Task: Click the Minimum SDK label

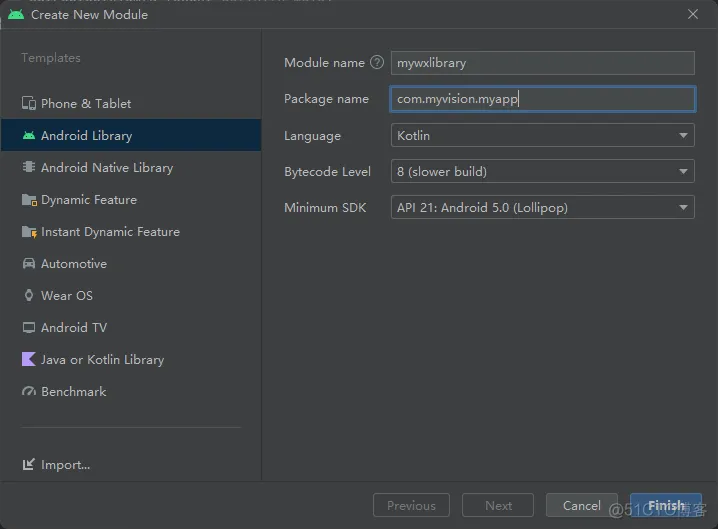Action: [325, 208]
